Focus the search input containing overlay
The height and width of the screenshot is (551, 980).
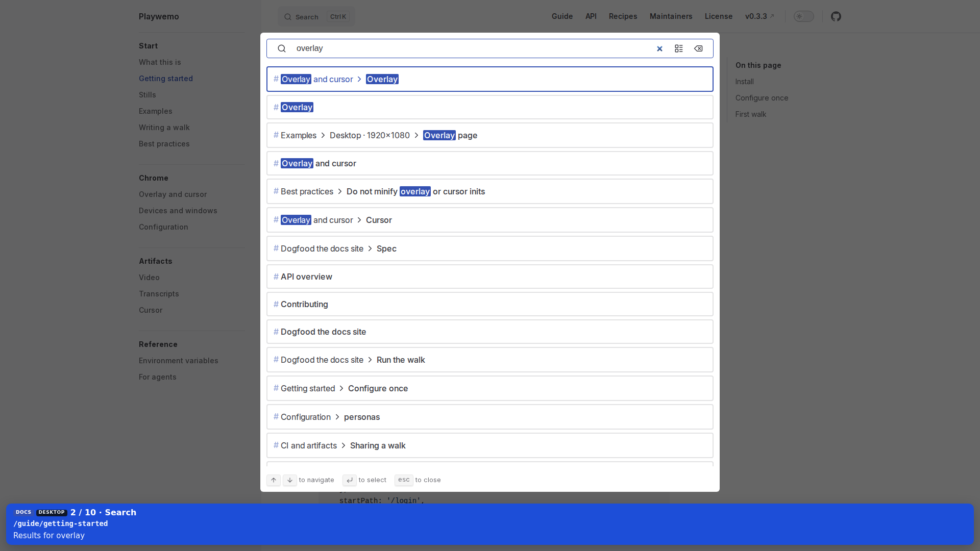[x=472, y=48]
